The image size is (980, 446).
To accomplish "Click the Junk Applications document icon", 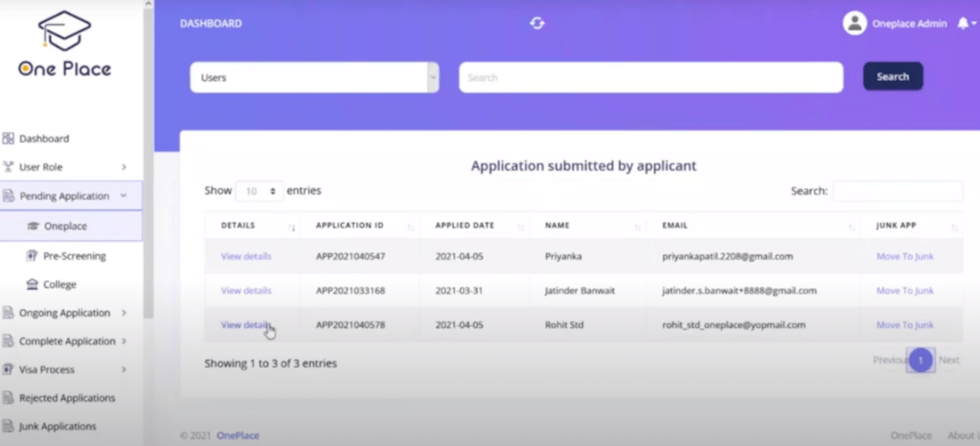I will coord(9,427).
